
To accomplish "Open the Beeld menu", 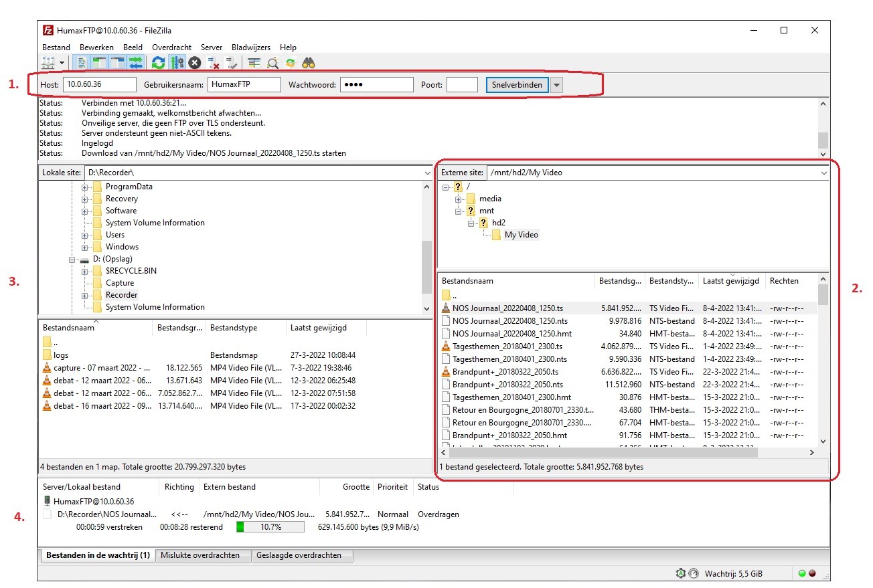I will click(133, 47).
